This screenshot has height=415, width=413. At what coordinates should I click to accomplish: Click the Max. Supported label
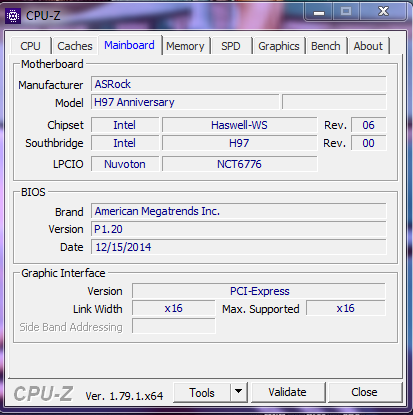click(261, 309)
